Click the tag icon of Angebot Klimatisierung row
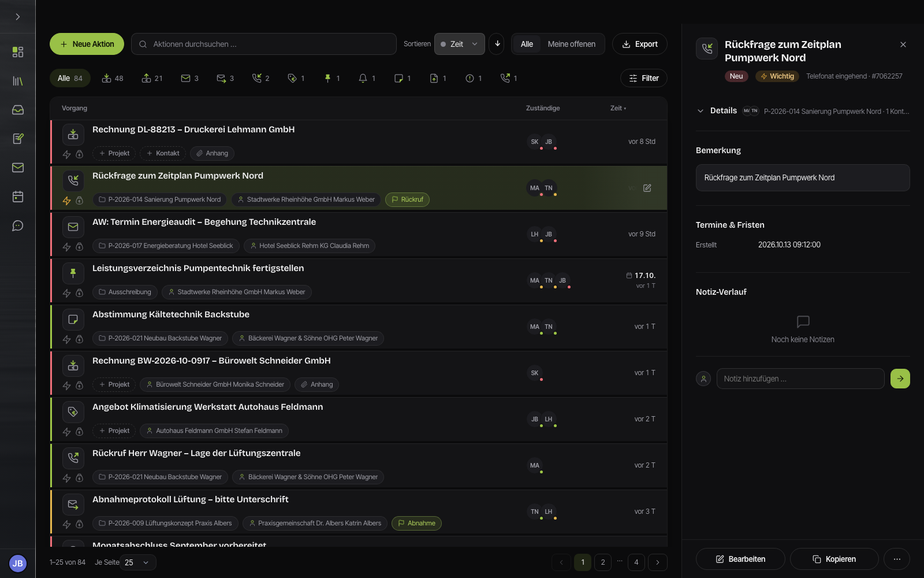This screenshot has height=578, width=924. [x=73, y=412]
